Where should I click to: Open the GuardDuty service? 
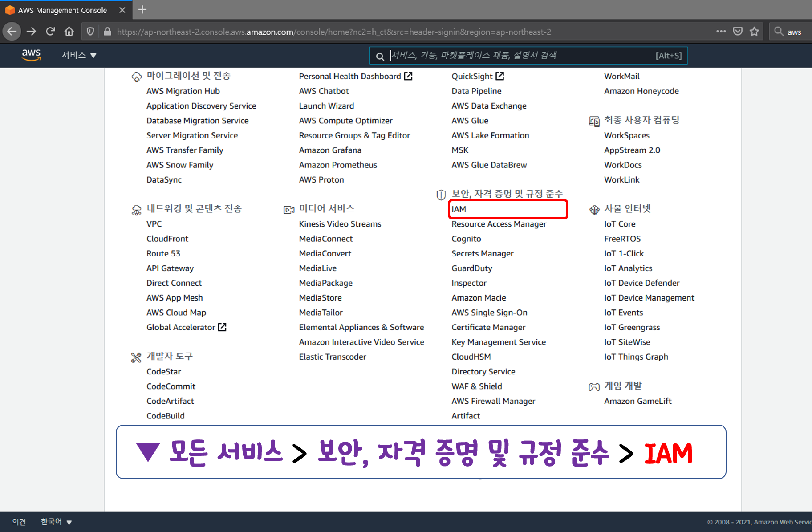[471, 268]
